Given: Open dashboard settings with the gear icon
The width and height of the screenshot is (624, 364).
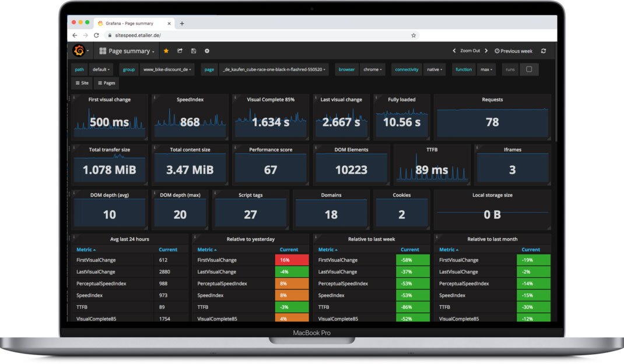Looking at the screenshot, I should pyautogui.click(x=206, y=51).
